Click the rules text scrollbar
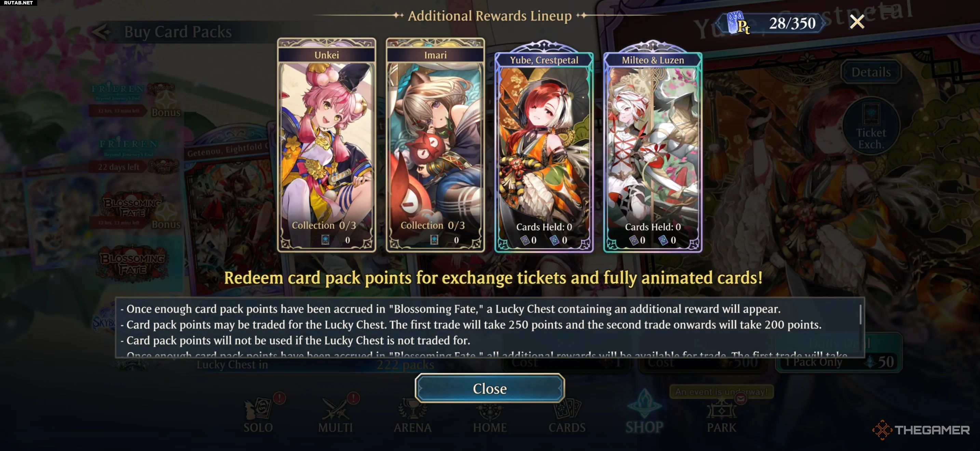980x451 pixels. click(860, 314)
